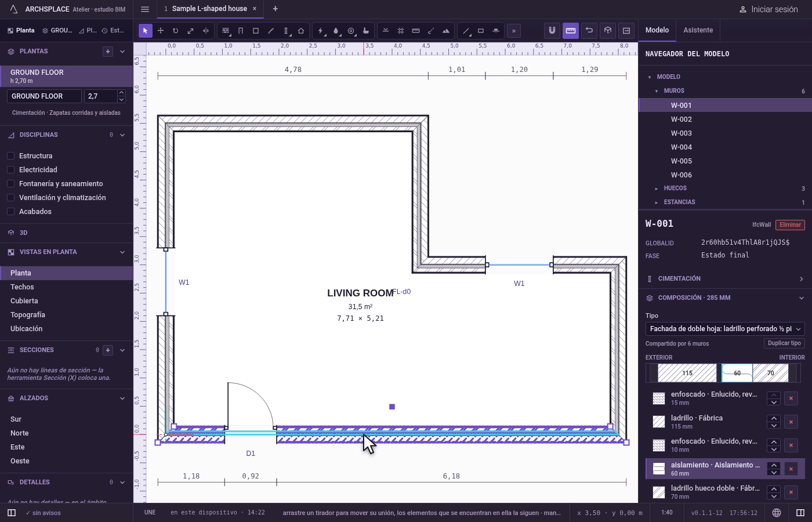Image resolution: width=812 pixels, height=522 pixels.
Task: Delete the ladrillo hueco doble layer
Action: click(x=791, y=492)
